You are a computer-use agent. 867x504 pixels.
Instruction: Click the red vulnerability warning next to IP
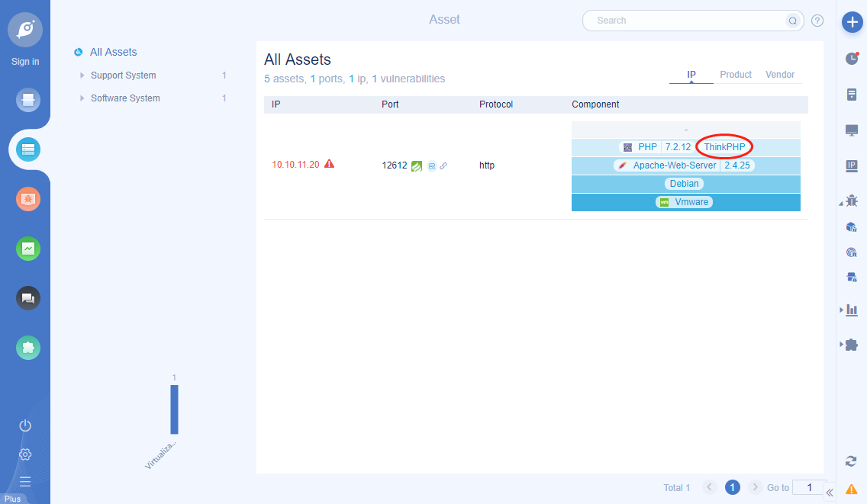(x=329, y=164)
